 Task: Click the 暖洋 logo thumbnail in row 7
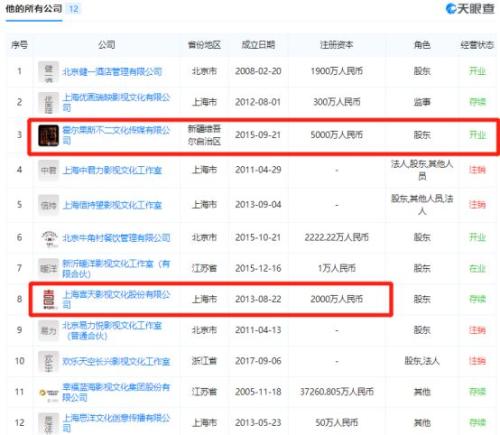tap(48, 269)
